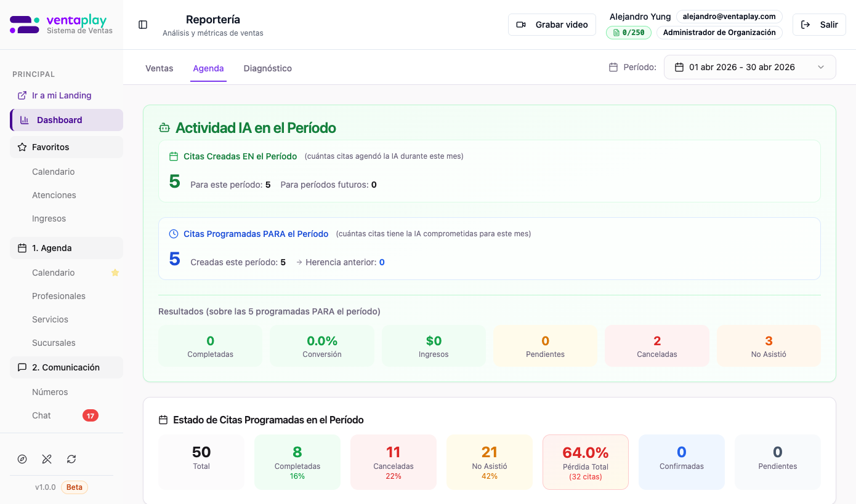Select Dashboard in the sidebar
Viewport: 856px width, 504px height.
[67, 120]
